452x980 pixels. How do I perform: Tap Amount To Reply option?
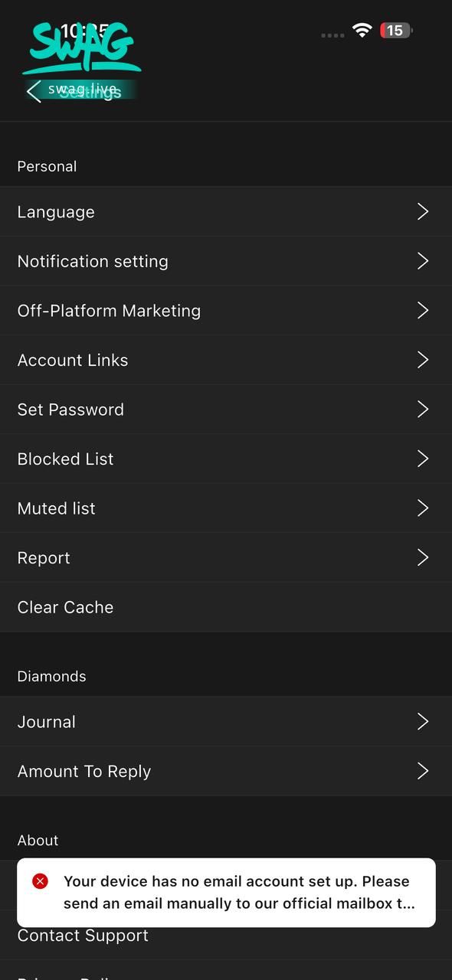pyautogui.click(x=226, y=771)
